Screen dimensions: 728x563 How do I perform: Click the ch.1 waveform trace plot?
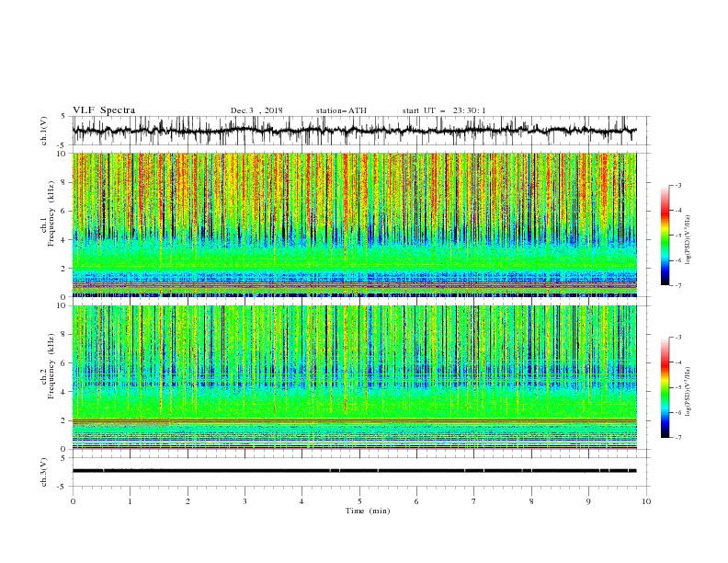point(354,131)
